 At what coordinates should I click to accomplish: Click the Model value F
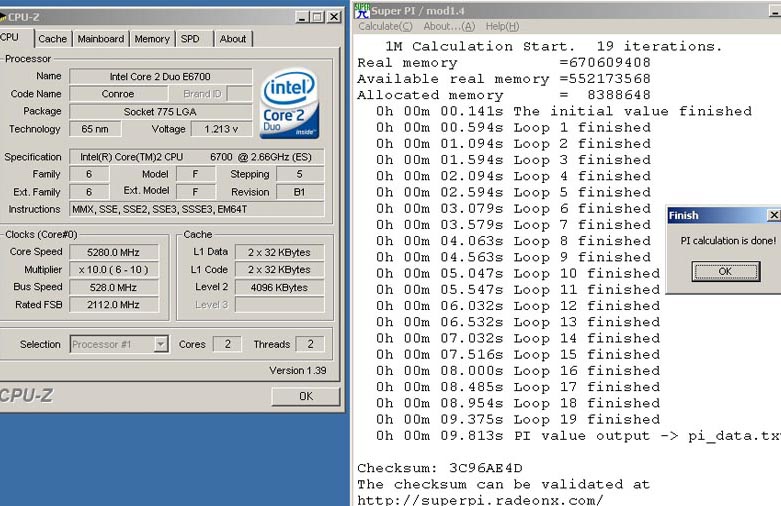point(196,174)
